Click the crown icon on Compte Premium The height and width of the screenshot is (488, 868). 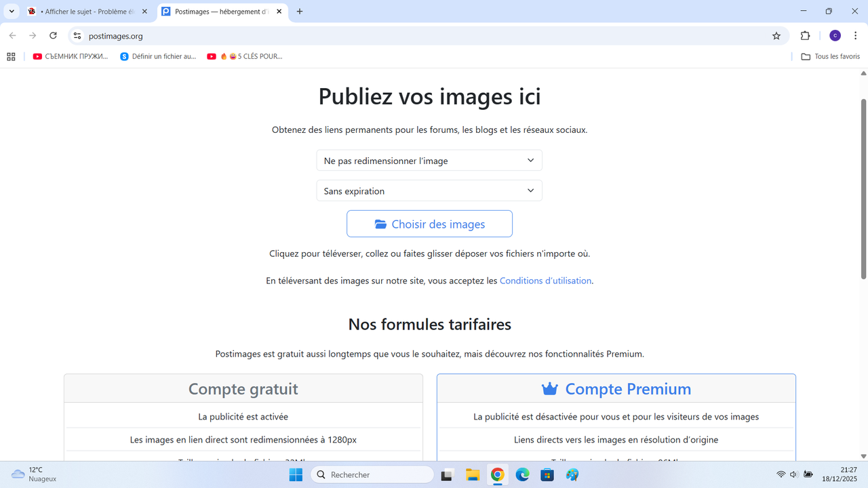(x=548, y=388)
